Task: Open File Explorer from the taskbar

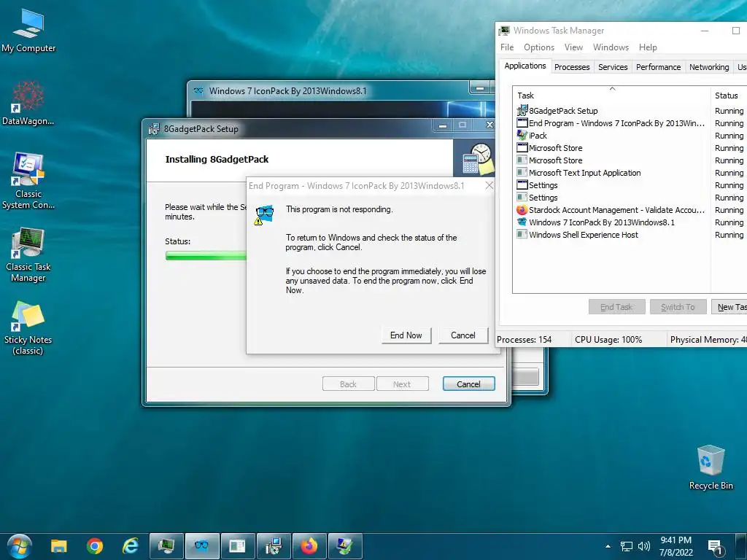Action: coord(59,545)
